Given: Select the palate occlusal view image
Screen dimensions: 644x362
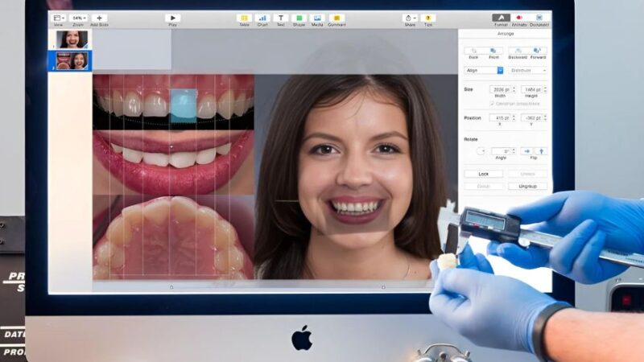Looking at the screenshot, I should [173, 237].
